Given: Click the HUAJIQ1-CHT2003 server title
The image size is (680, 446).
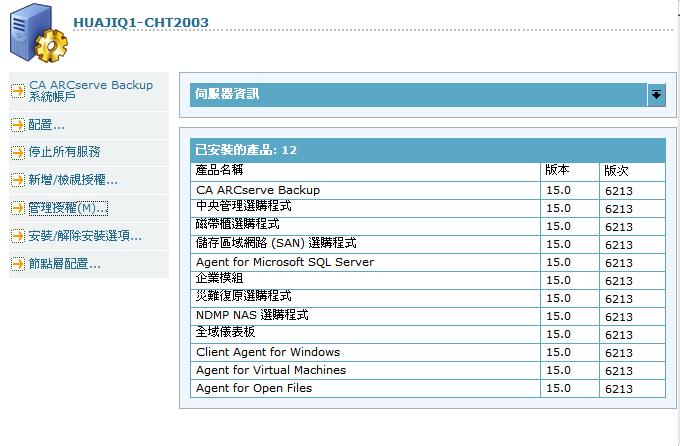Looking at the screenshot, I should pos(141,23).
